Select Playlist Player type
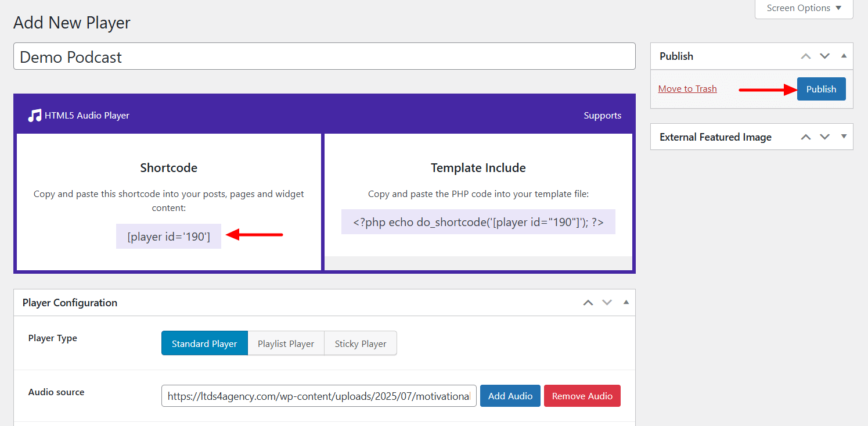868x426 pixels. tap(286, 343)
